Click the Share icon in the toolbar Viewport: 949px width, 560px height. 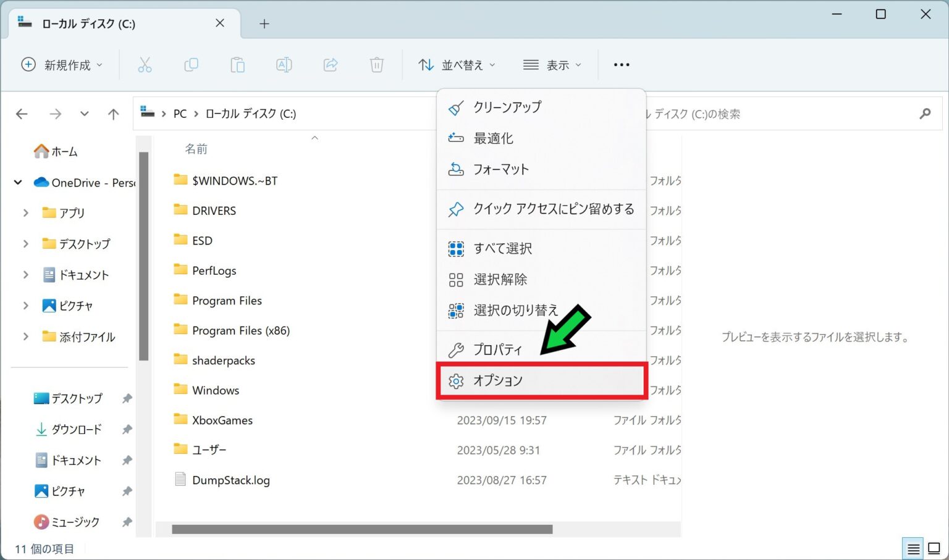330,64
